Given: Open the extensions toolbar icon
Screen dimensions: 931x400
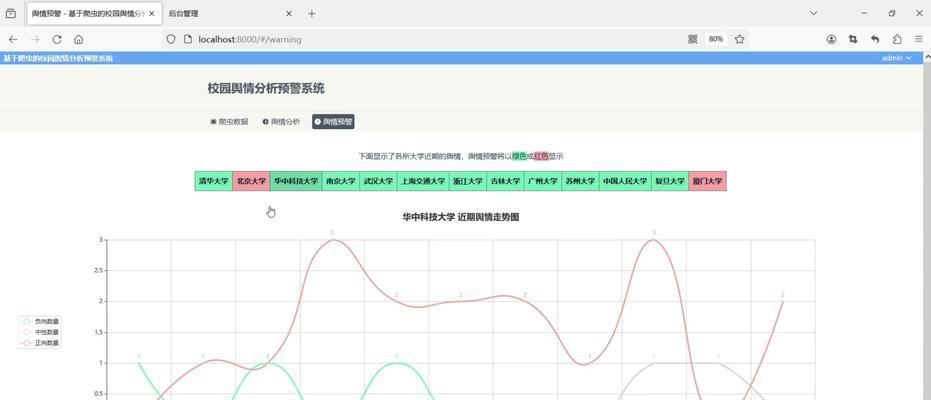Looking at the screenshot, I should pos(897,39).
